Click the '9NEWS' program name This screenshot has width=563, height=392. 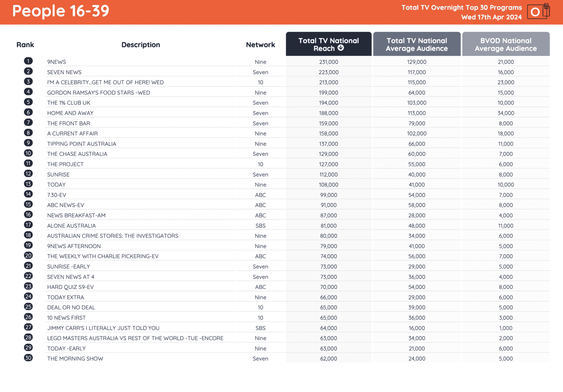tap(57, 62)
